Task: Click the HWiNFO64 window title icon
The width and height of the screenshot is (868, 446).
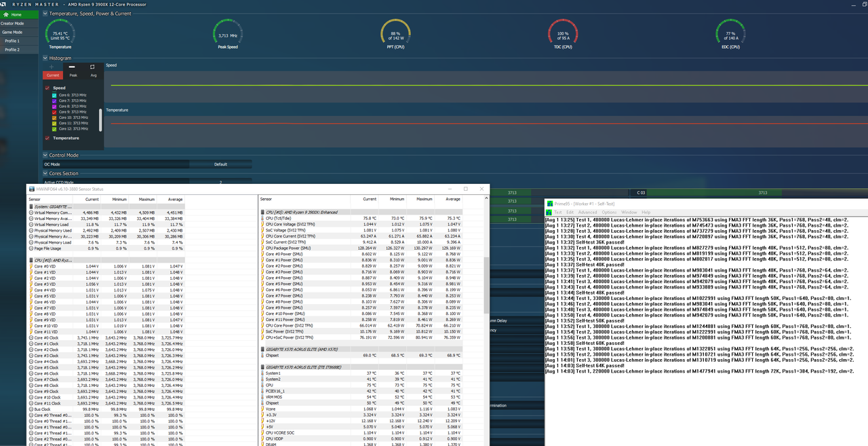Action: [31, 189]
